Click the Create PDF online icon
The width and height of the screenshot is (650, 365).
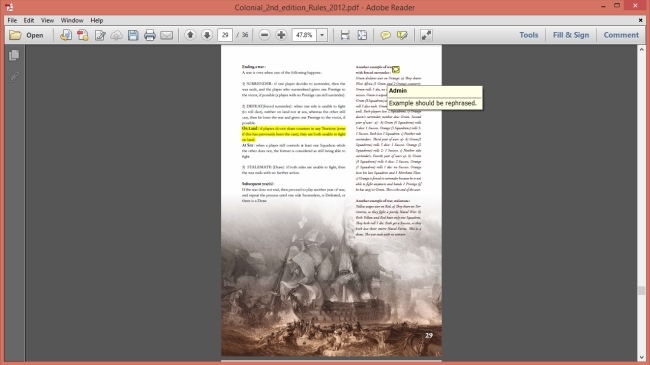point(82,35)
